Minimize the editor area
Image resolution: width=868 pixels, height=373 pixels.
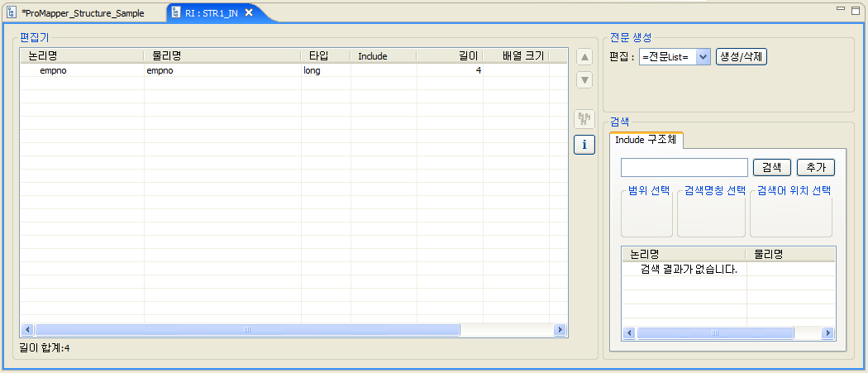click(841, 8)
